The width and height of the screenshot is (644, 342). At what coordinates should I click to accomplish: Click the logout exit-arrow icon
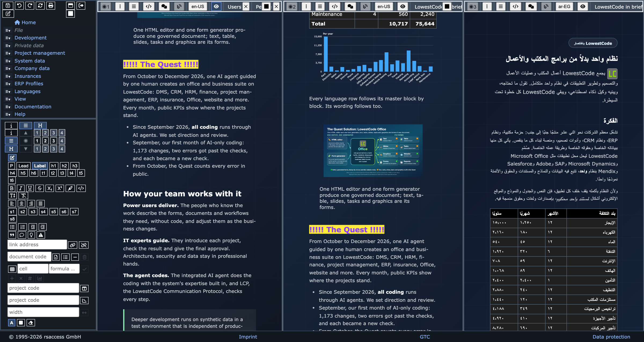coord(81,5)
